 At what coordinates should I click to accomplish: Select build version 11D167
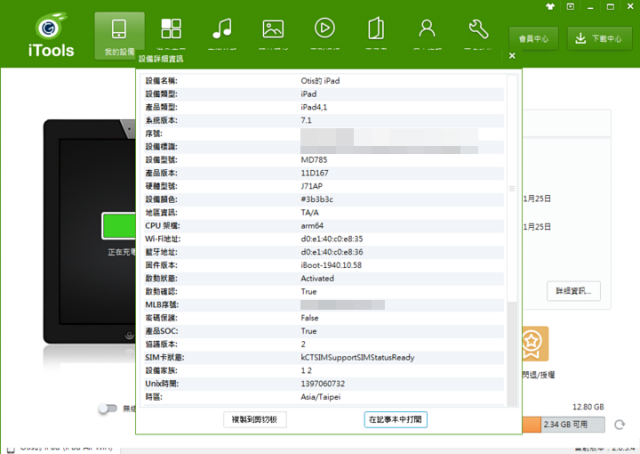(x=315, y=173)
